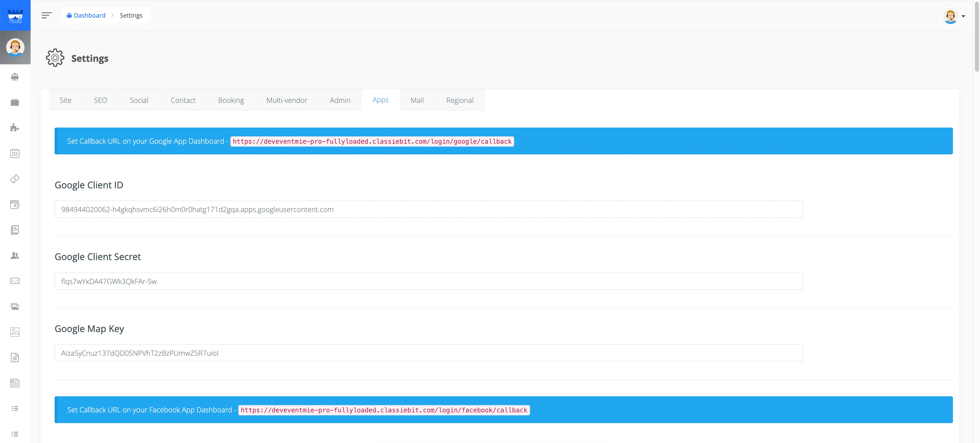
Task: Focus the Google Client Secret input
Action: (x=428, y=281)
